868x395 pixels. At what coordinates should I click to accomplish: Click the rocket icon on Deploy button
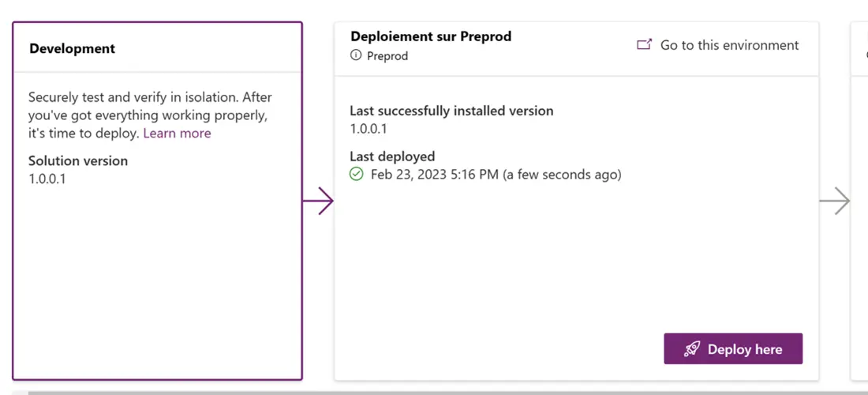pyautogui.click(x=691, y=349)
